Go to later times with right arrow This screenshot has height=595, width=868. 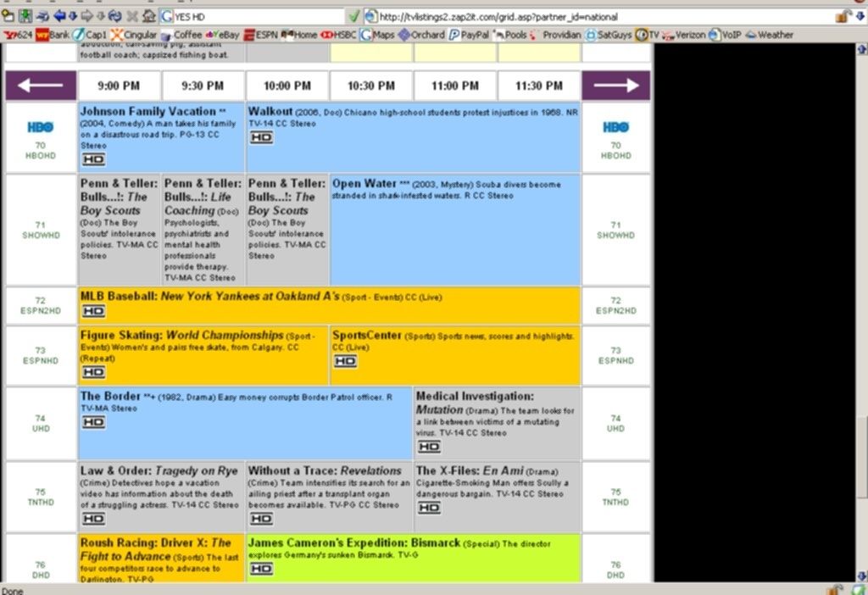[x=615, y=86]
